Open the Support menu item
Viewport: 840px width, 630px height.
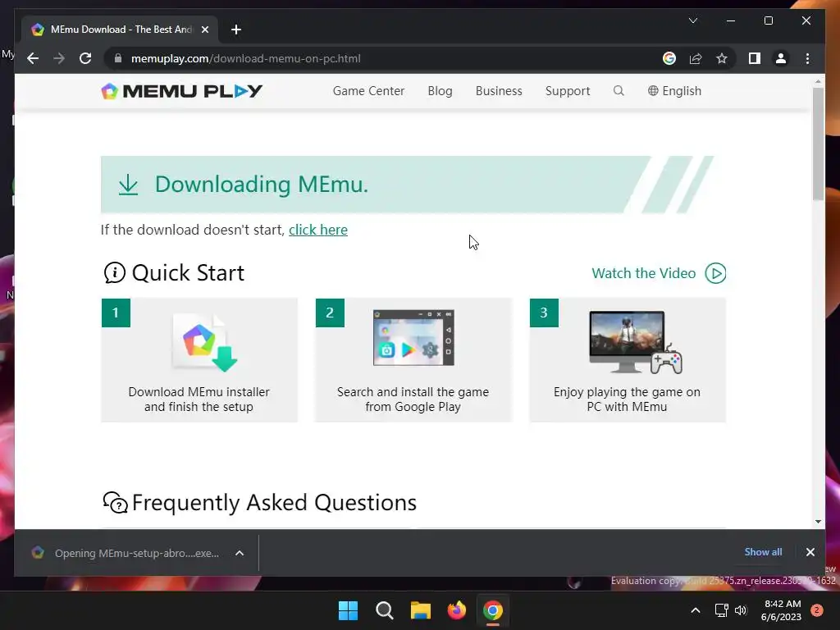point(568,91)
